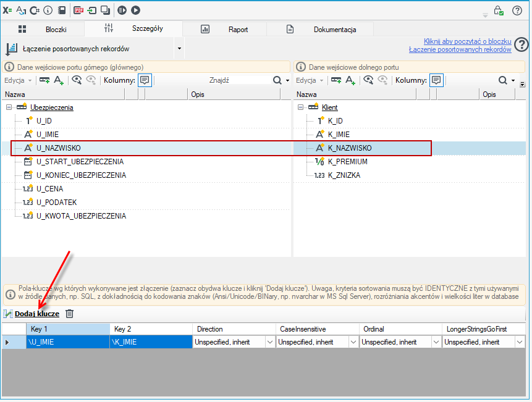532x402 pixels.
Task: Open help via small question mark icon
Action: point(517,10)
